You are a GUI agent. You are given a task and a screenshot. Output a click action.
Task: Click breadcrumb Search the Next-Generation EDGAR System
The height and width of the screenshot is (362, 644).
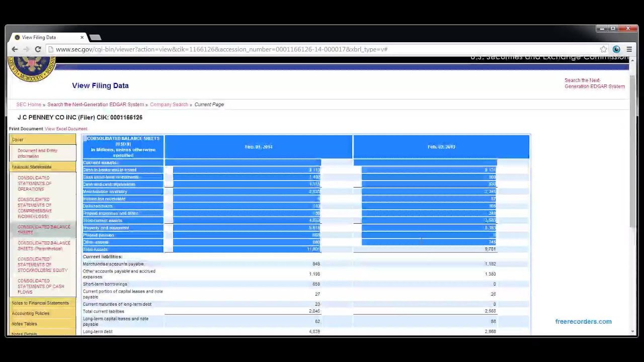pos(96,105)
